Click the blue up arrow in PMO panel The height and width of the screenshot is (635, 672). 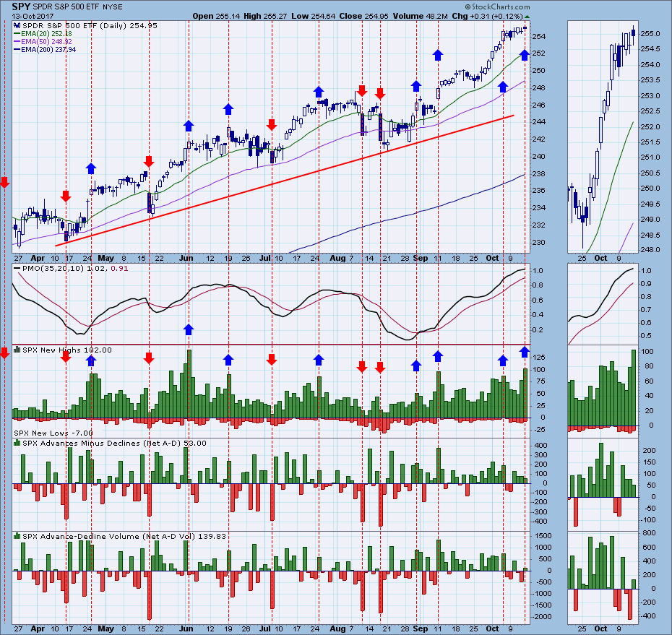[189, 329]
